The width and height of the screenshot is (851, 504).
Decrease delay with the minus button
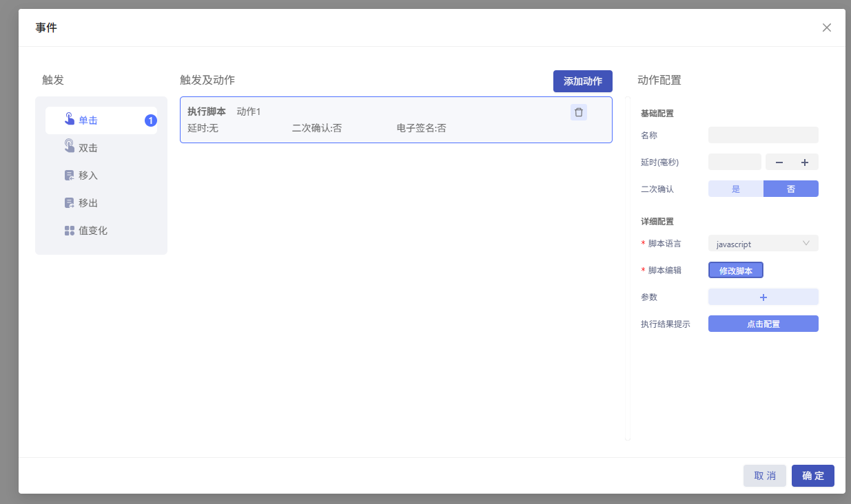[779, 162]
